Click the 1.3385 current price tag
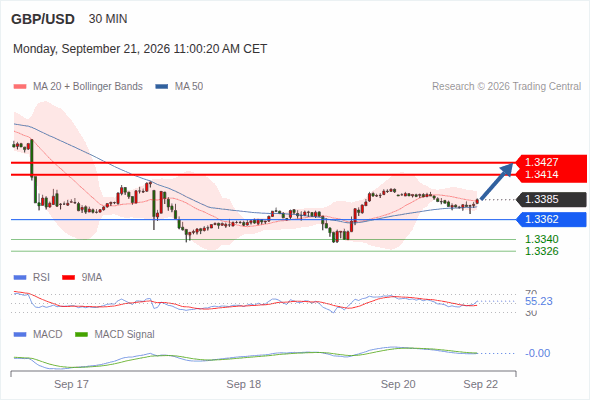 coord(552,199)
